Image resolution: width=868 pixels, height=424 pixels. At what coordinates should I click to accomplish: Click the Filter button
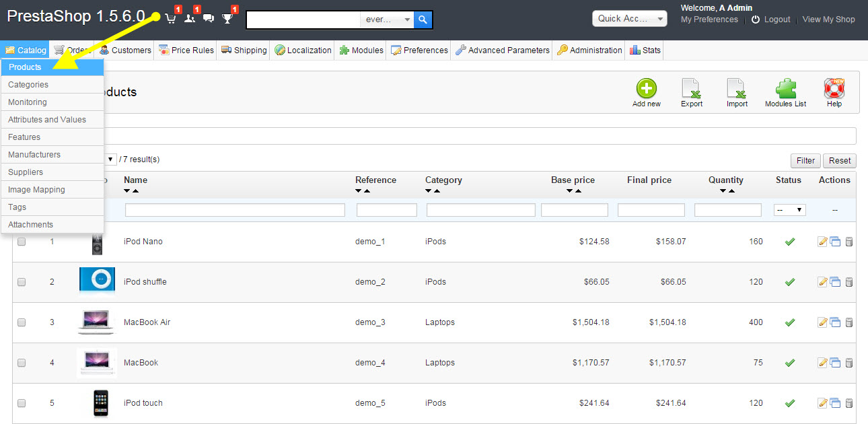(x=805, y=161)
